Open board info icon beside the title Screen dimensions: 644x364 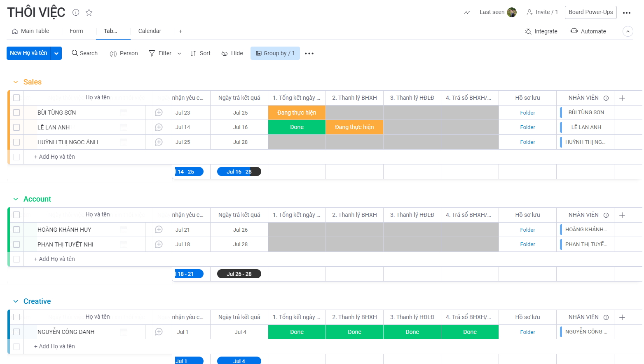76,12
